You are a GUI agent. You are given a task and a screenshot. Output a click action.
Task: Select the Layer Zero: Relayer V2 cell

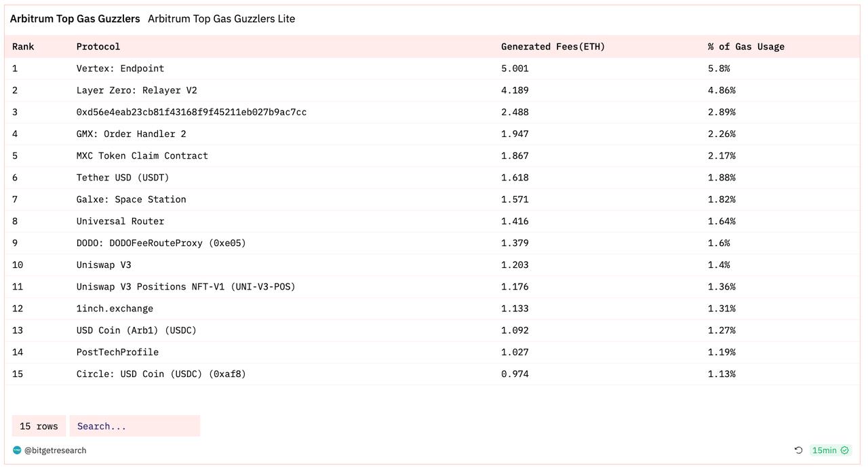pos(137,90)
